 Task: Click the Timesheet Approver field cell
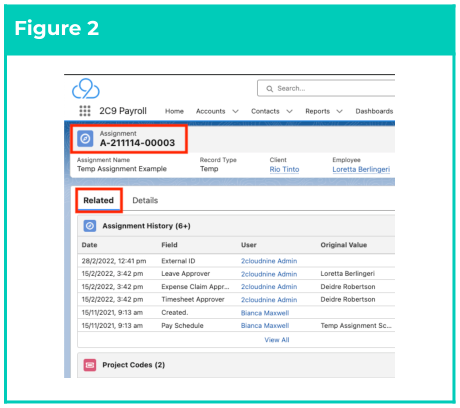[193, 299]
